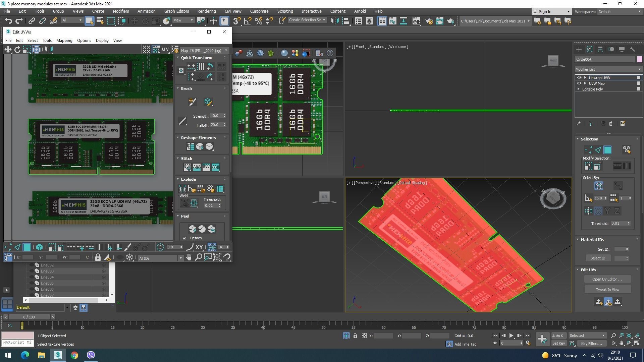644x362 pixels.
Task: Click Sign In button
Action: pos(551,11)
